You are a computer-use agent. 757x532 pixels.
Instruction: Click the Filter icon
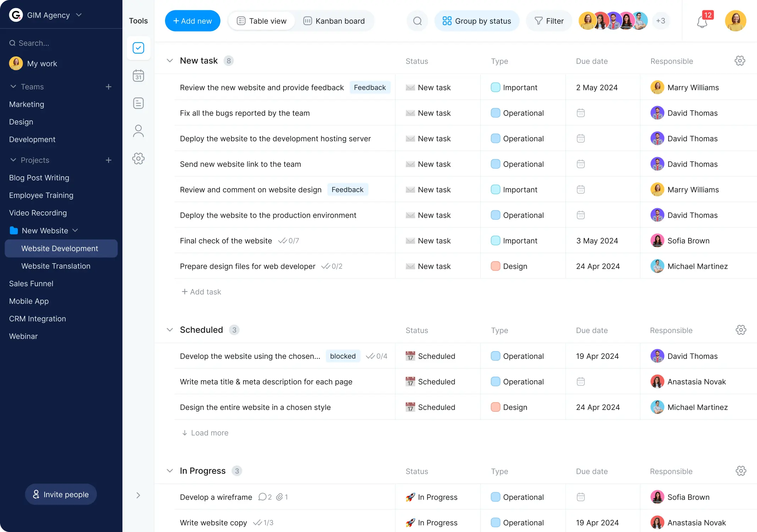tap(538, 21)
